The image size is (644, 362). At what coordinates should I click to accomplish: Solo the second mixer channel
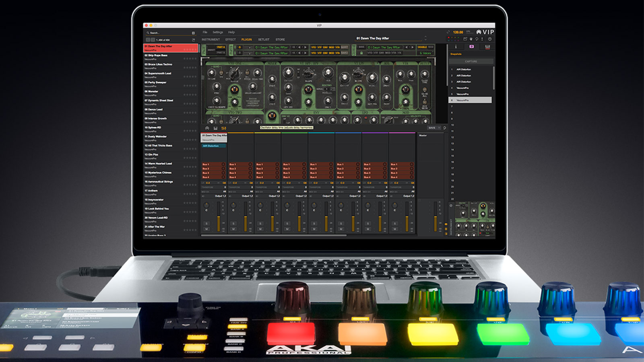point(233,224)
